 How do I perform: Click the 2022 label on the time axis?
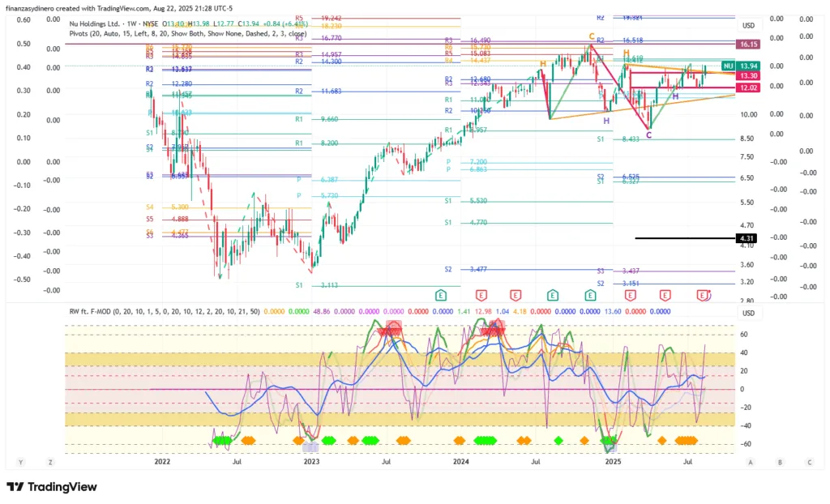coord(162,462)
